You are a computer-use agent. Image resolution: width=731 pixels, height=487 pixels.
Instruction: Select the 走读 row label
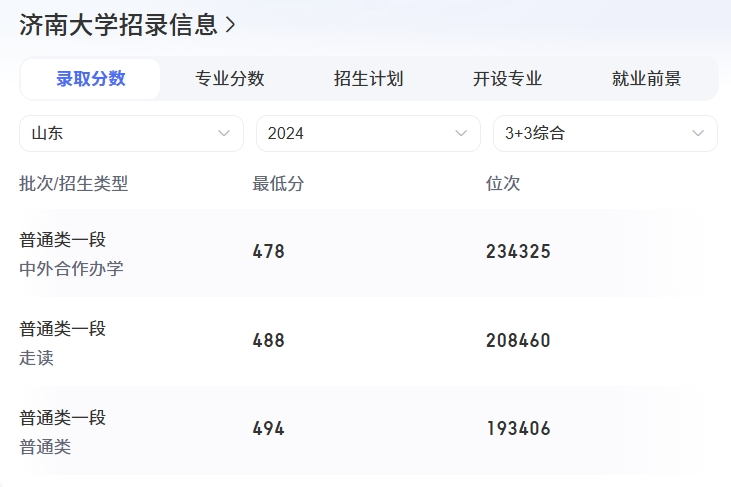pyautogui.click(x=36, y=358)
